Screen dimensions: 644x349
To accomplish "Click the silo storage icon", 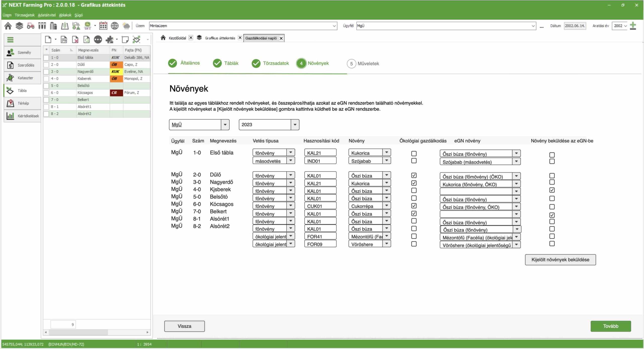I will pos(53,26).
